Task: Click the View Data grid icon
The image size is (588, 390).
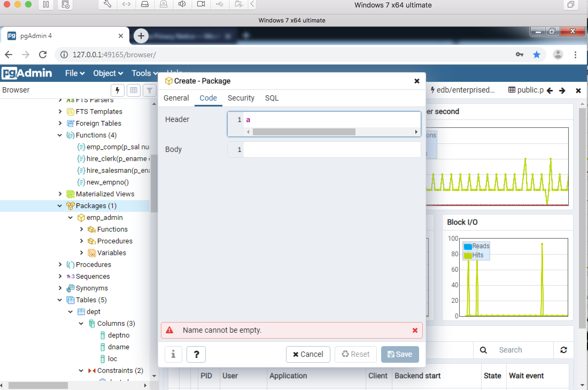Action: tap(133, 90)
